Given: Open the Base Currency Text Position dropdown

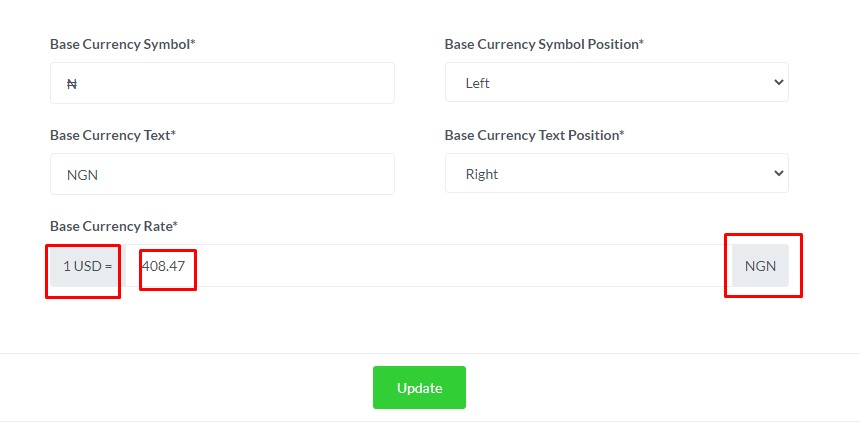Looking at the screenshot, I should coord(616,174).
